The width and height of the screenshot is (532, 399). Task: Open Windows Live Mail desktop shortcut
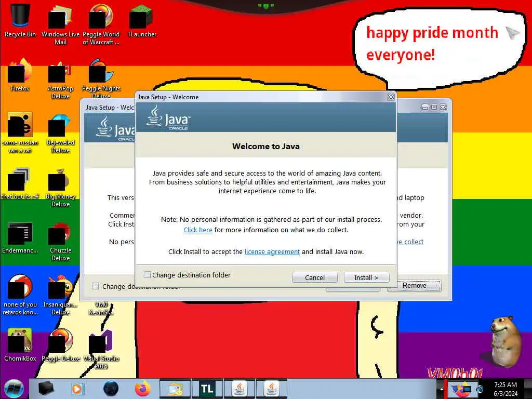click(60, 24)
